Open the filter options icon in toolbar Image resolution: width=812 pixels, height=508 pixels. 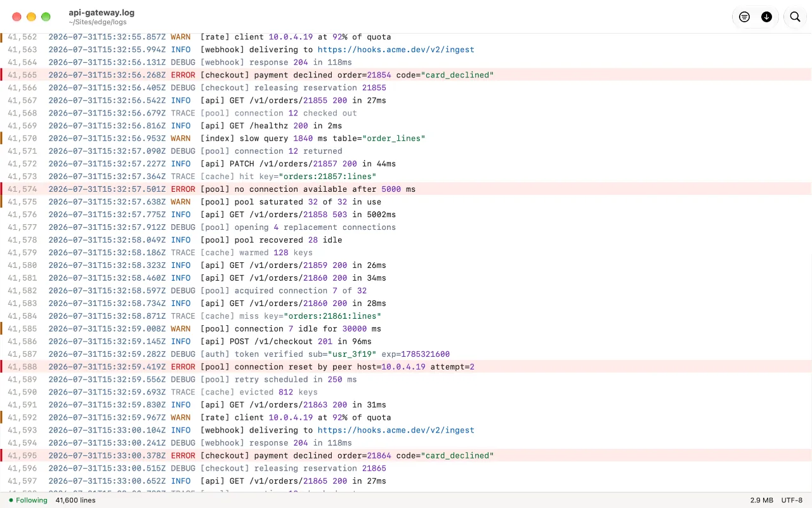coord(744,17)
